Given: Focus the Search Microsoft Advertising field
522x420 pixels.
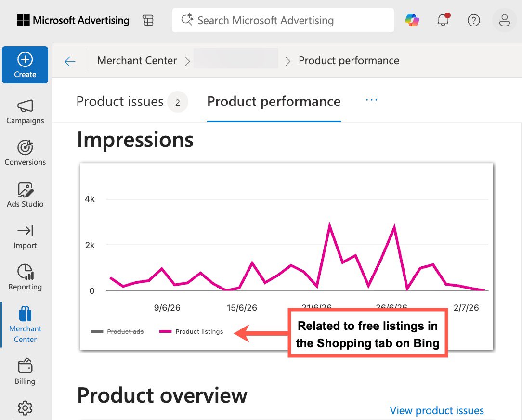Looking at the screenshot, I should click(283, 20).
